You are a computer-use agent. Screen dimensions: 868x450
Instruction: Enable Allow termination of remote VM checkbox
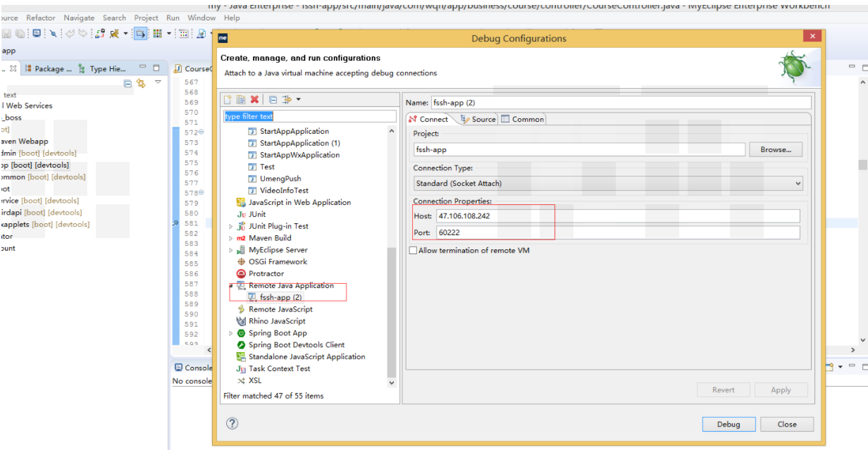coord(413,250)
